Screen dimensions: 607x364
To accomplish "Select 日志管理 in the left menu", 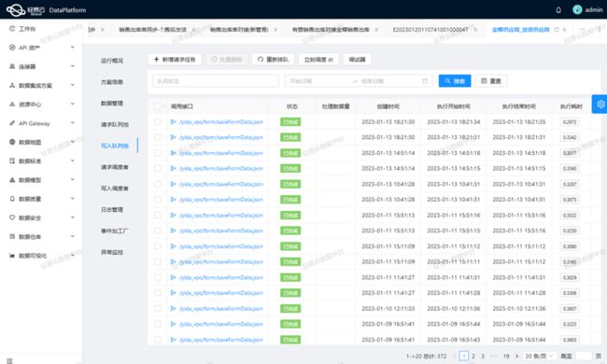I will click(112, 210).
